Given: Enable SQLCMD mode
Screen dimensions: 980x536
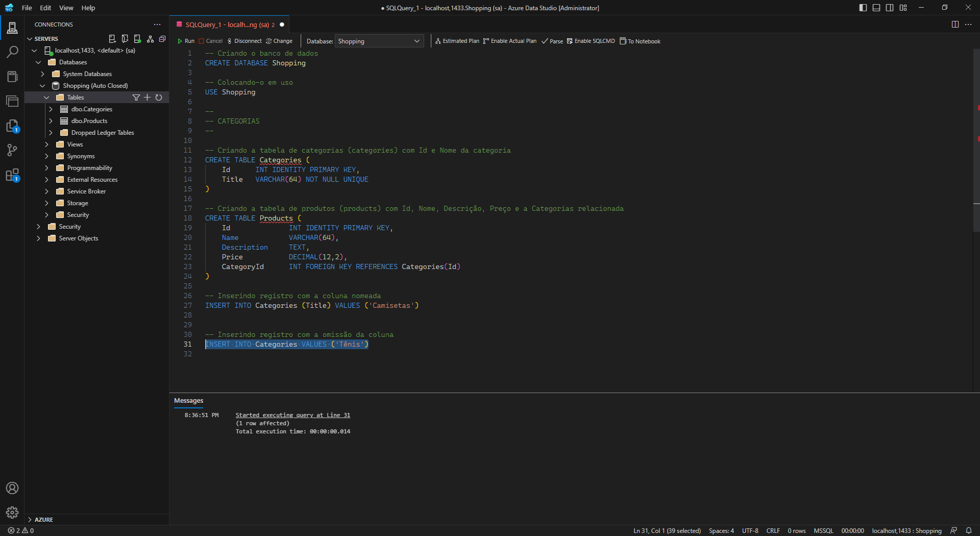Looking at the screenshot, I should coord(591,41).
